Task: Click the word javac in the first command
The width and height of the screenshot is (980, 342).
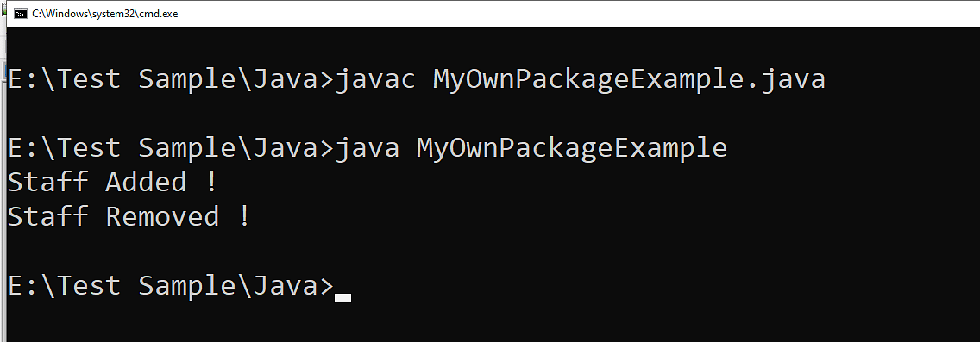Action: 375,79
